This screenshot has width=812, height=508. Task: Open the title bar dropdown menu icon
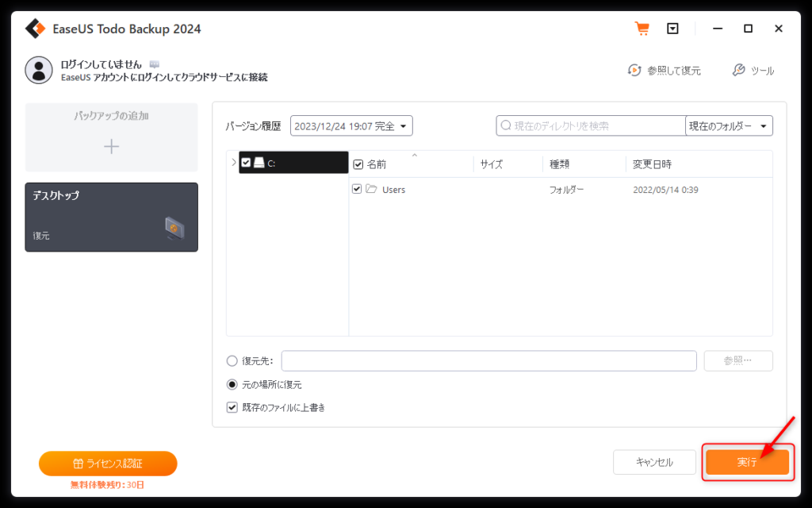pos(672,29)
